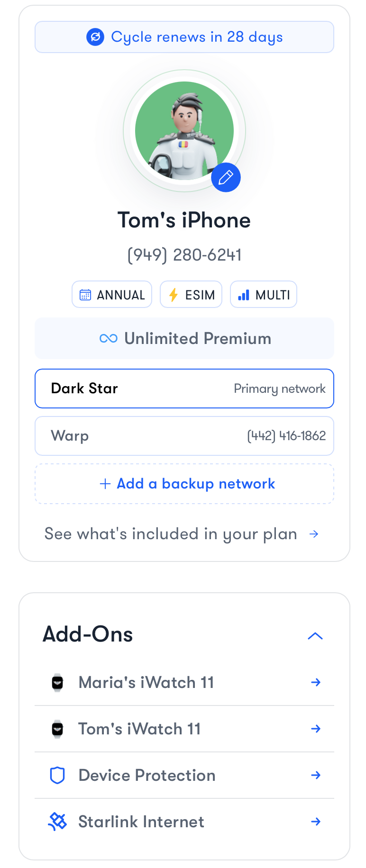This screenshot has height=868, width=366.
Task: Click the pencil edit avatar icon
Action: [226, 178]
